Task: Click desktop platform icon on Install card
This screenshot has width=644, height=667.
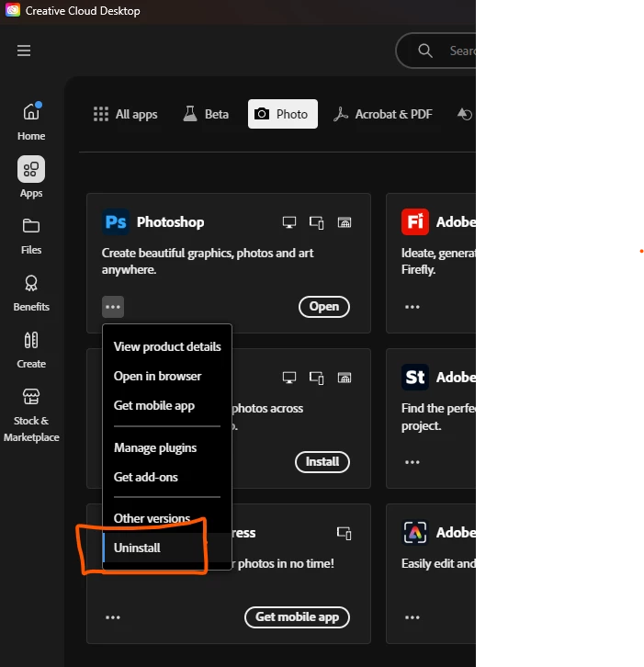Action: (289, 378)
